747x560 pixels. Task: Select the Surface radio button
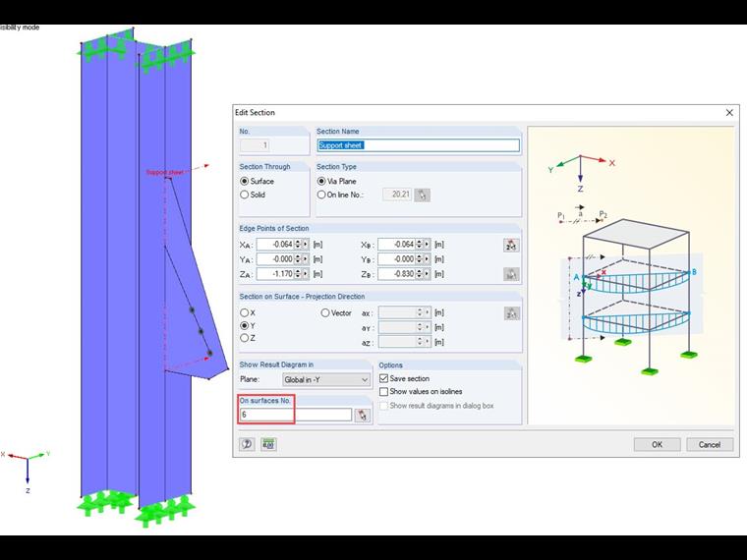tap(245, 182)
